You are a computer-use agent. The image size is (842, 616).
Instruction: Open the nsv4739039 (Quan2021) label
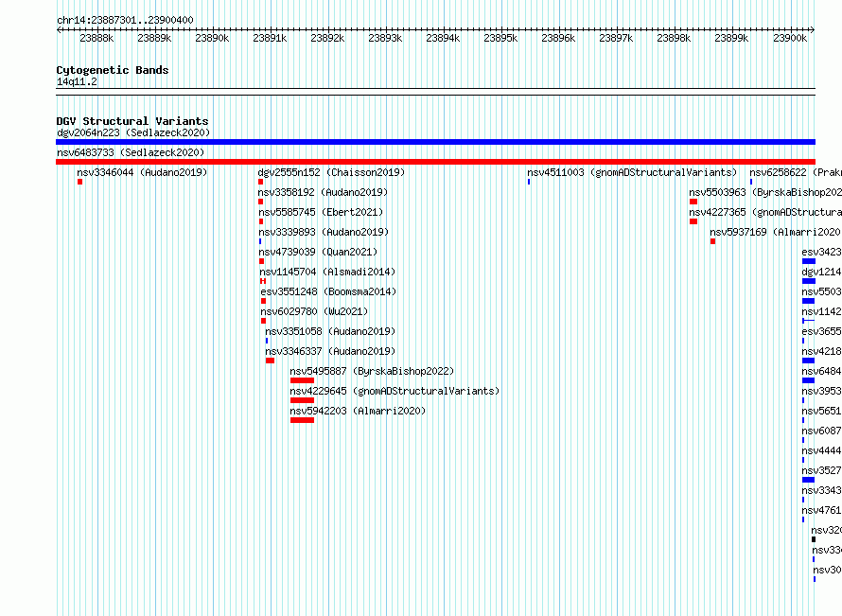click(318, 252)
